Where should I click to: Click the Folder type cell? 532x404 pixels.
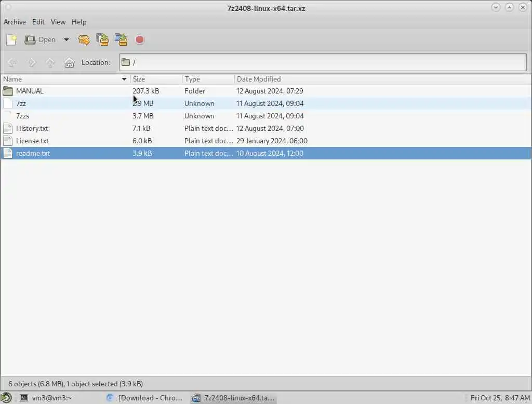(195, 91)
